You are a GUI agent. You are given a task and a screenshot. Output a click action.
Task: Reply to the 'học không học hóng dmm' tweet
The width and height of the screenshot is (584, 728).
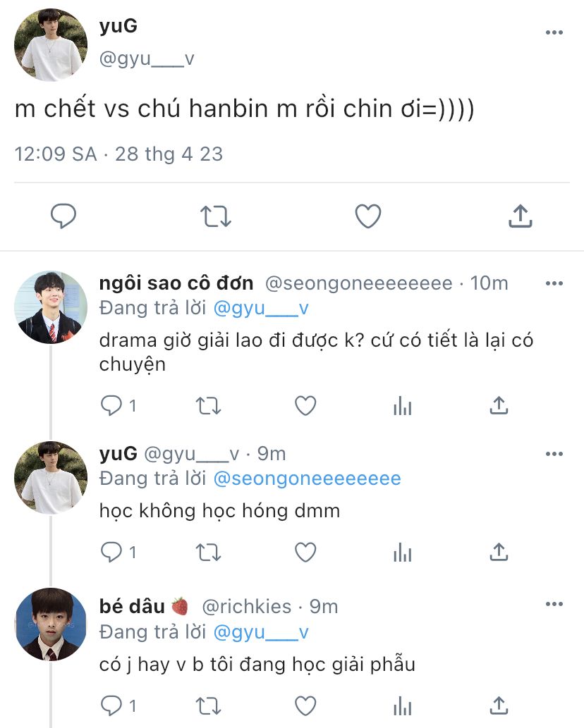[x=111, y=552]
